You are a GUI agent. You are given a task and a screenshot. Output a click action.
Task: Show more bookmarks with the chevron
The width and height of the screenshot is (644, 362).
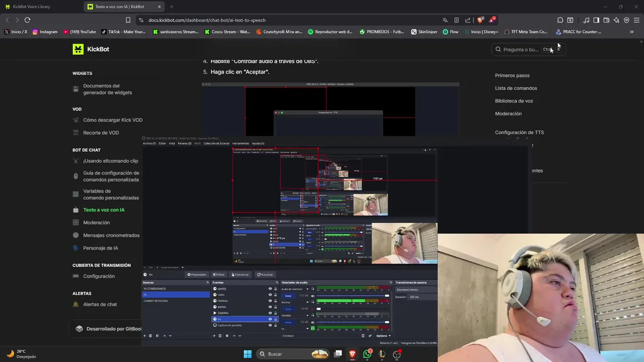pos(632,32)
